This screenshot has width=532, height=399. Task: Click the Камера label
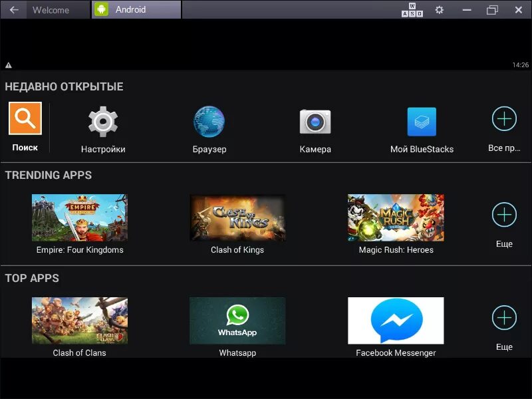point(315,149)
